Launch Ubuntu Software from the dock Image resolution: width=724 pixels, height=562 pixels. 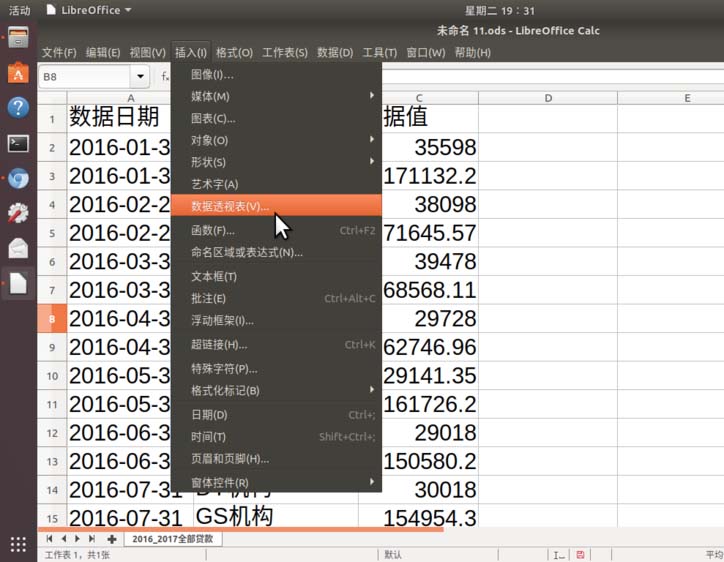click(18, 73)
